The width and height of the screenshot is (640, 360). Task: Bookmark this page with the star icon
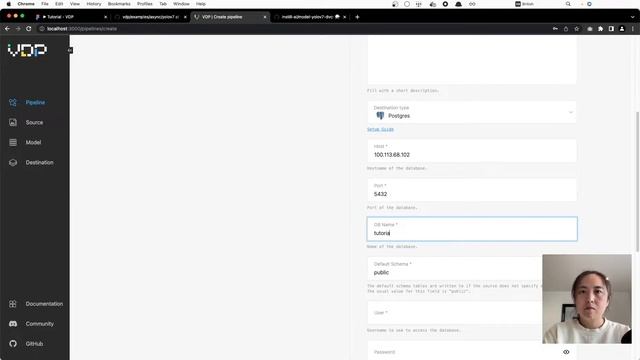click(x=577, y=29)
